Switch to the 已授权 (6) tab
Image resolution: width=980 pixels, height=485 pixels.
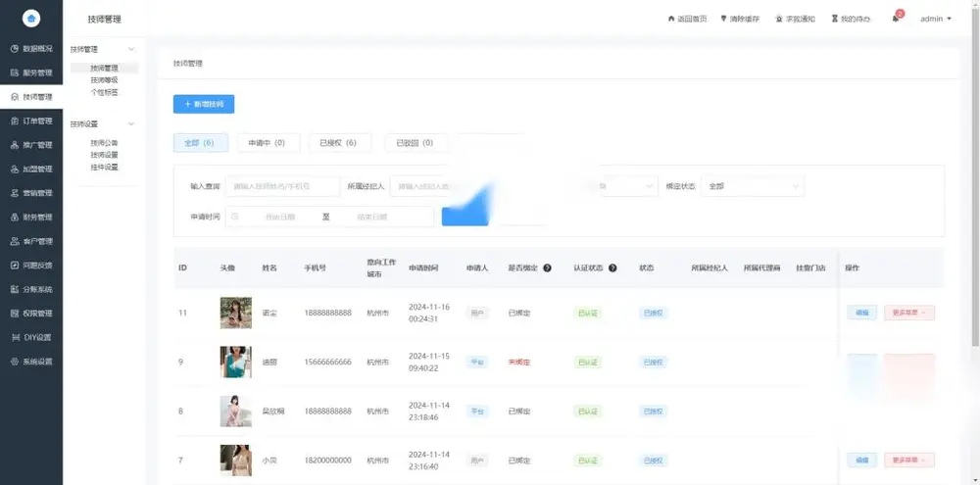(340, 142)
